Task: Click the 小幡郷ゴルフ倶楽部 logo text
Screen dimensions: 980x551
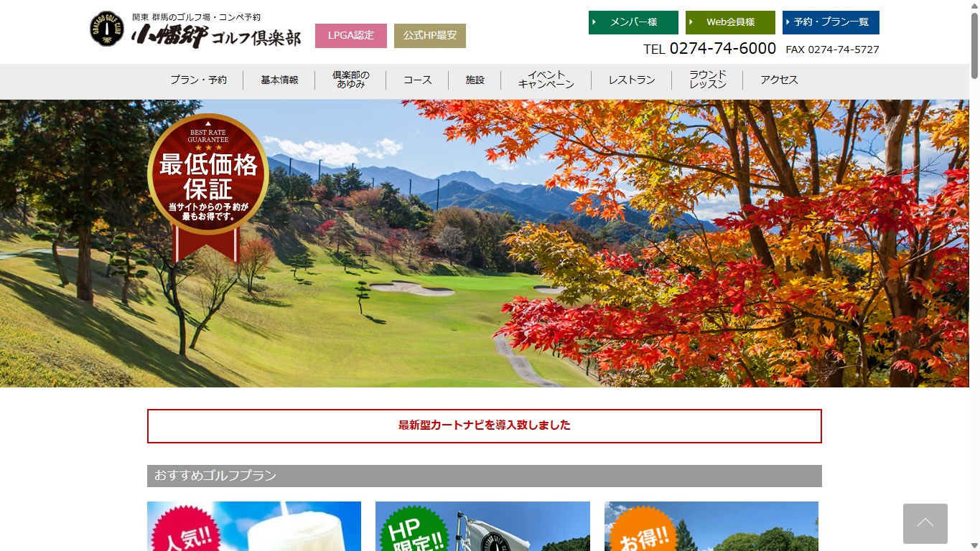Action: [216, 36]
